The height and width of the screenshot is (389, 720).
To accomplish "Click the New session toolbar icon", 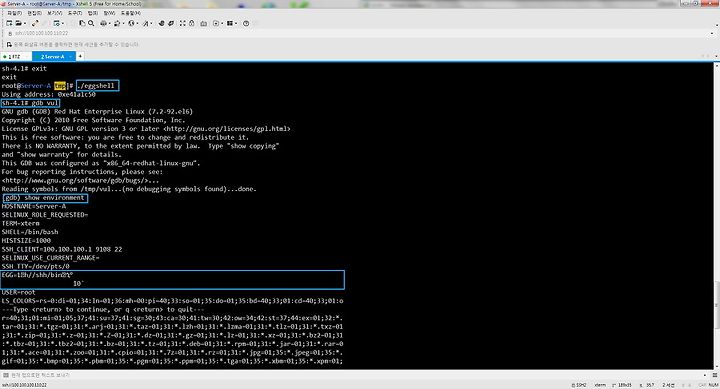I will coord(9,23).
